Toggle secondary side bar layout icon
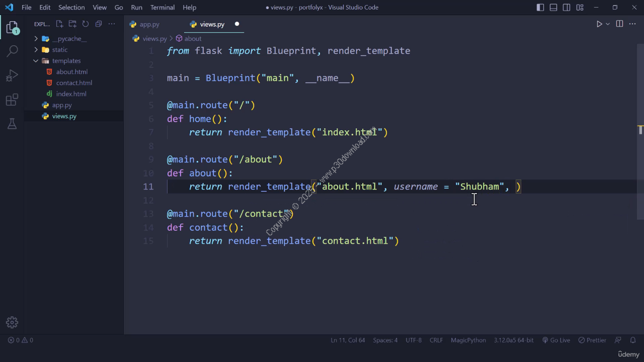644x362 pixels. click(x=567, y=8)
